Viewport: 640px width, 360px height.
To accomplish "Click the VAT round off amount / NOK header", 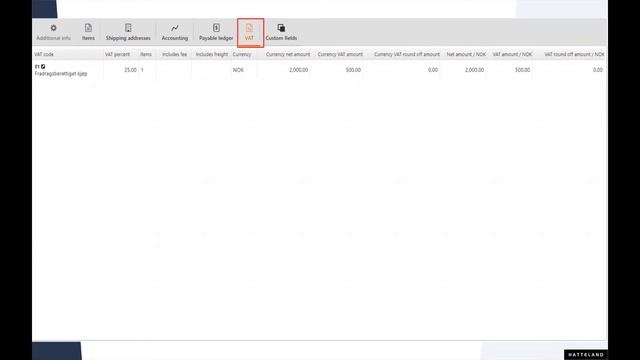I will 574,54.
